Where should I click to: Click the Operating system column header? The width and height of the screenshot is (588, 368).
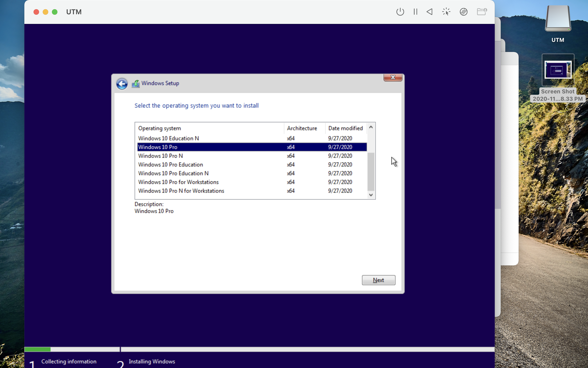click(209, 128)
